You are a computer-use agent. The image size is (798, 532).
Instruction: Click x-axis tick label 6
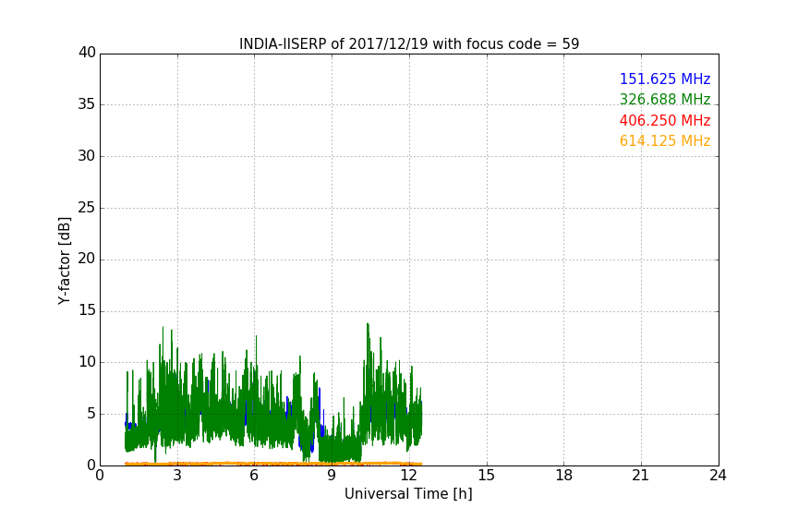tap(254, 476)
